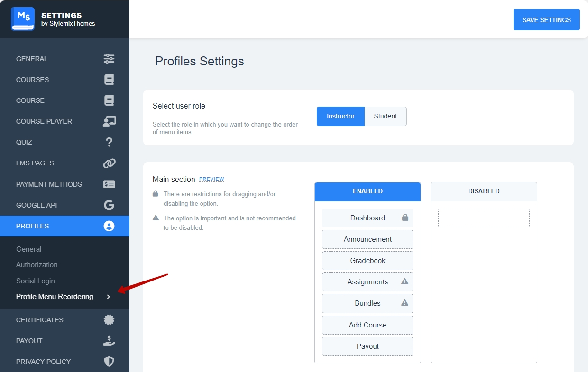Click the Privacy Policy shield icon

pos(109,362)
